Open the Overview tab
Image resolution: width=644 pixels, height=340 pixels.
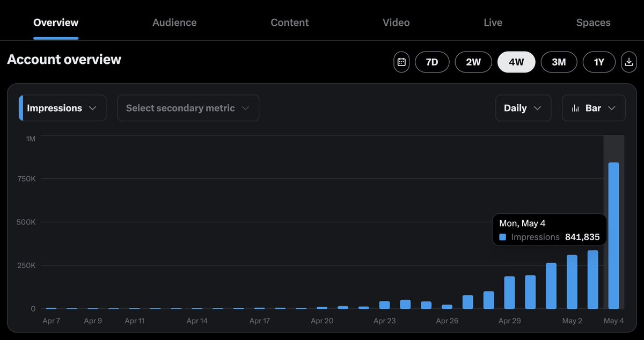(56, 23)
